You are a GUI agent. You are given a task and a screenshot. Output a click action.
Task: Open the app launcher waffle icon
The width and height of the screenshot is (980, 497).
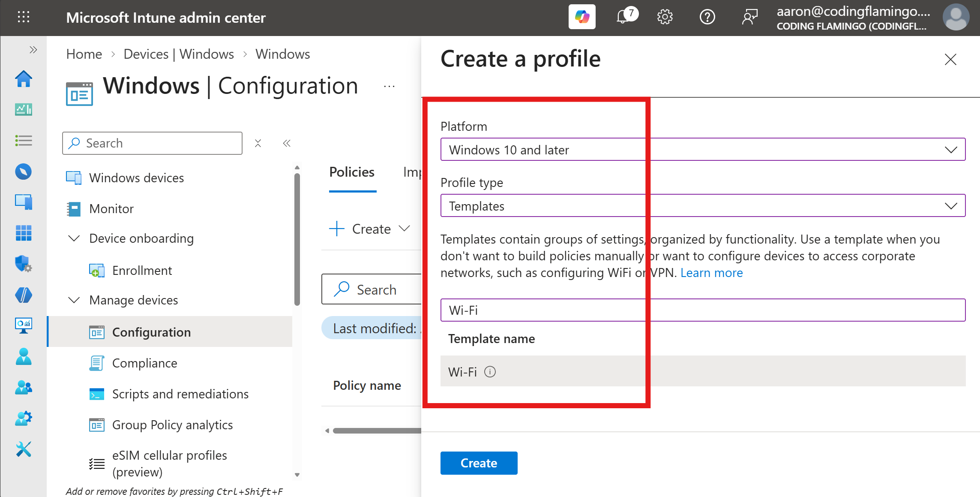click(24, 17)
